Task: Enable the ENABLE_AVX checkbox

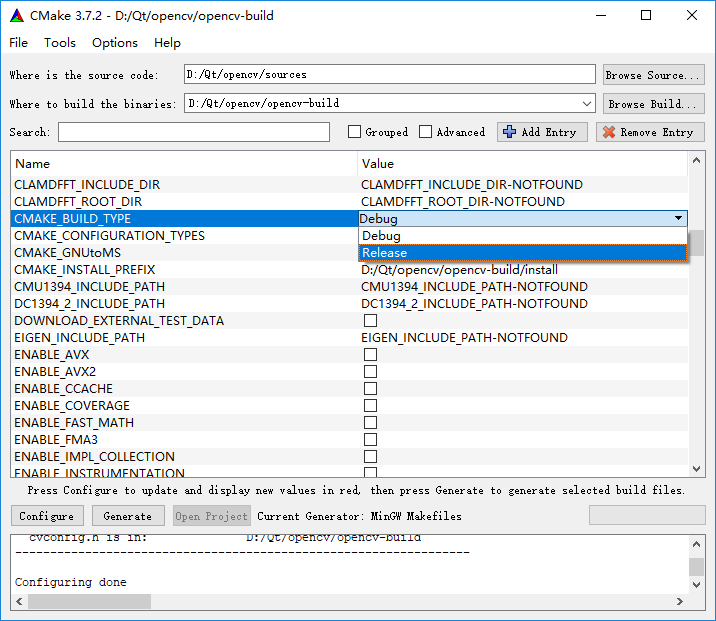Action: click(370, 354)
